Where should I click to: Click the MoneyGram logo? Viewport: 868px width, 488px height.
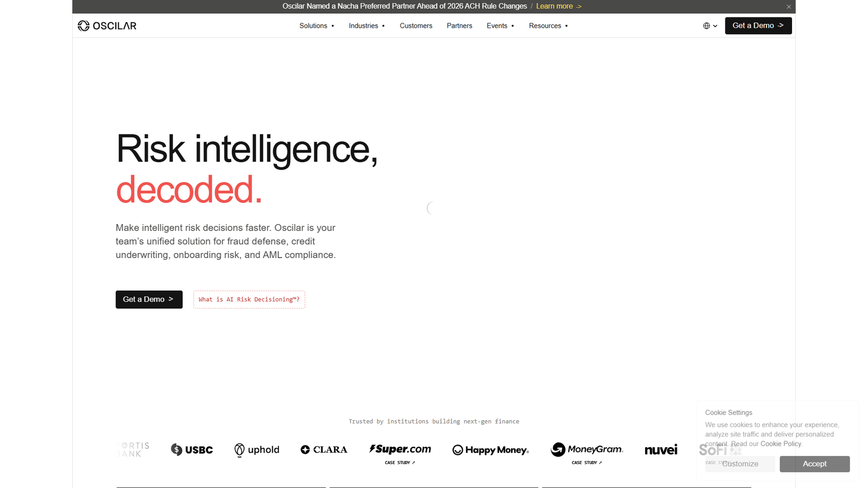click(x=587, y=450)
